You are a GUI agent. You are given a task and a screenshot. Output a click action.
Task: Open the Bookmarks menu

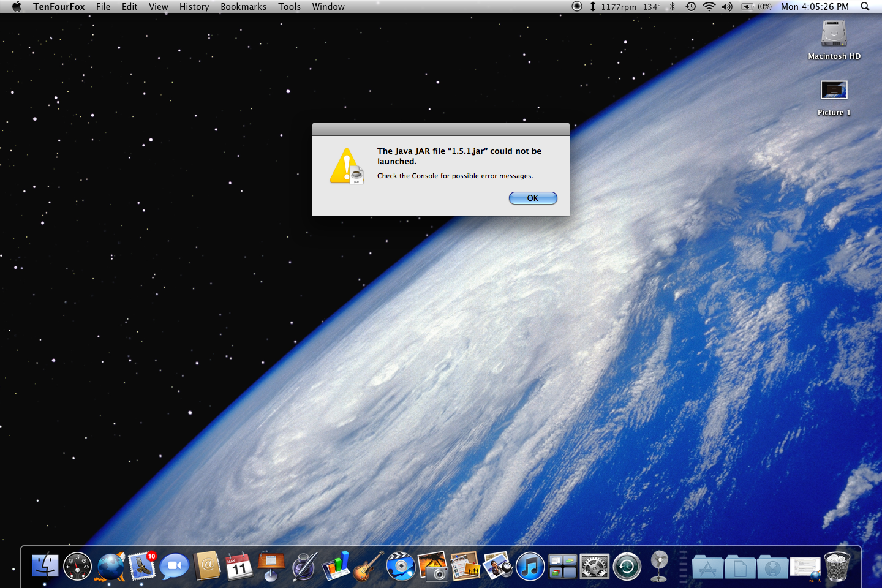pos(243,6)
